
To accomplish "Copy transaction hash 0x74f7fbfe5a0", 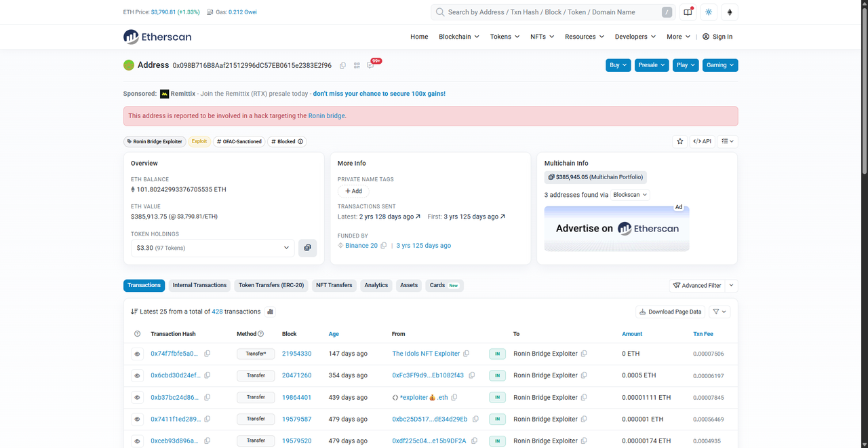I will click(x=208, y=354).
